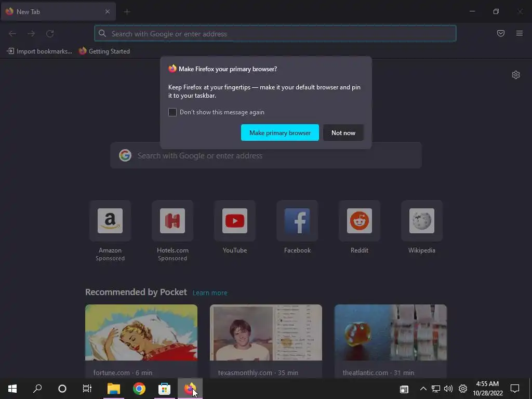
Task: Click 'theatlantic.com · 31 min' text
Action: (378, 373)
